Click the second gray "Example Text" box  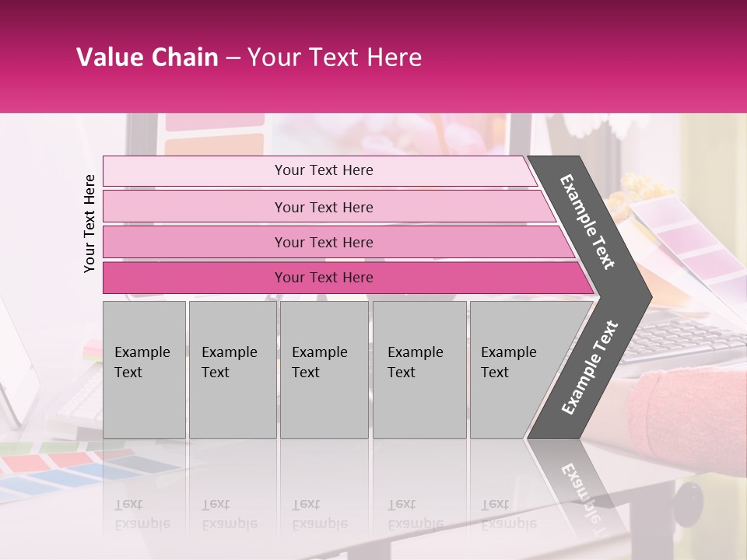point(232,369)
